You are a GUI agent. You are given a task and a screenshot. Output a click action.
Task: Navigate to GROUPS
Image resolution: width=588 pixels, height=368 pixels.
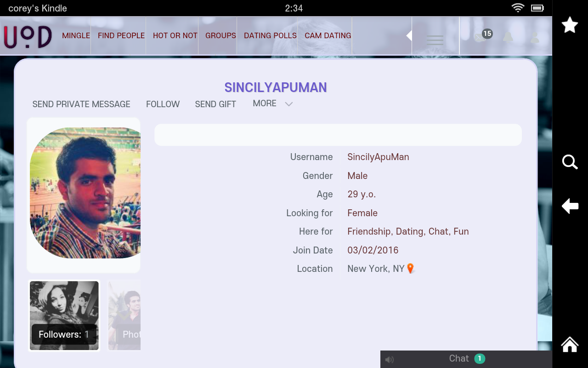tap(220, 35)
